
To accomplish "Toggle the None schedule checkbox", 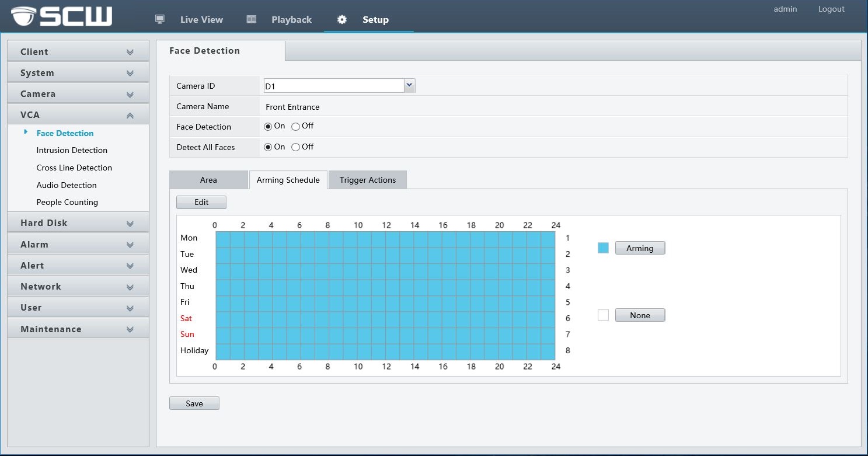I will [603, 315].
